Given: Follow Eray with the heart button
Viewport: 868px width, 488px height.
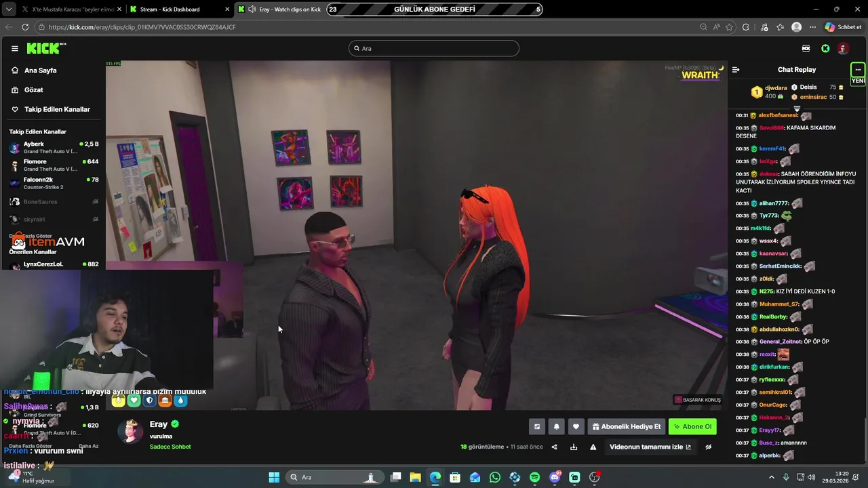Looking at the screenshot, I should tap(576, 426).
